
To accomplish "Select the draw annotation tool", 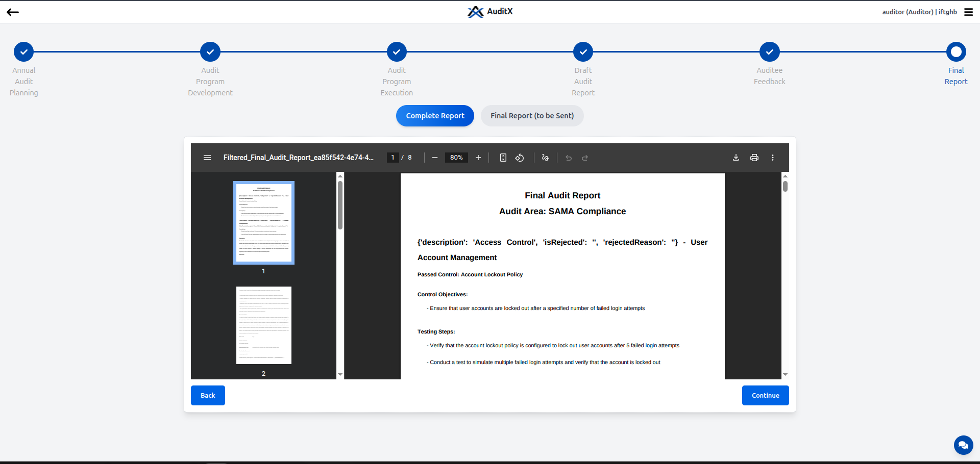I will pos(545,158).
